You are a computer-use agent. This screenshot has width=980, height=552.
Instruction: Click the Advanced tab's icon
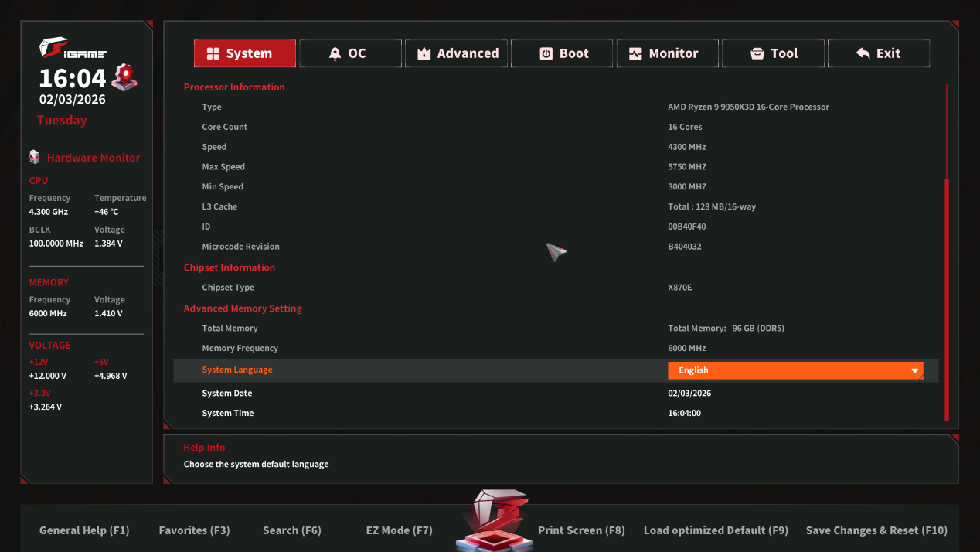tap(424, 53)
